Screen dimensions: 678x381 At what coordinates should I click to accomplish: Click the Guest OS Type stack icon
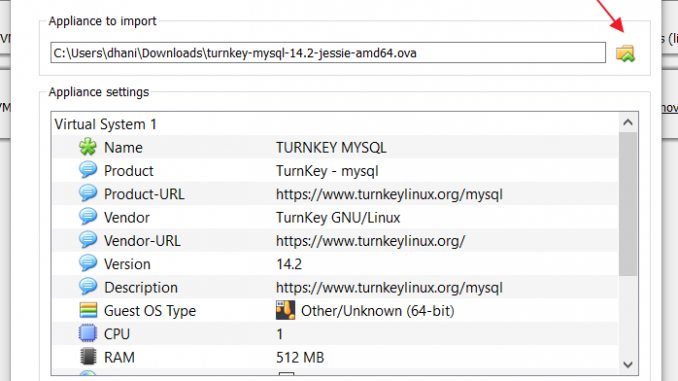(x=88, y=311)
